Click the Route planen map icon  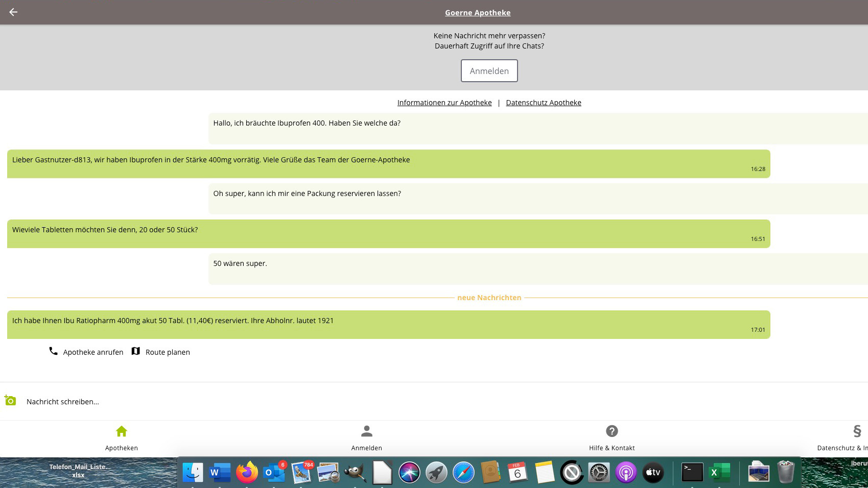pyautogui.click(x=136, y=351)
